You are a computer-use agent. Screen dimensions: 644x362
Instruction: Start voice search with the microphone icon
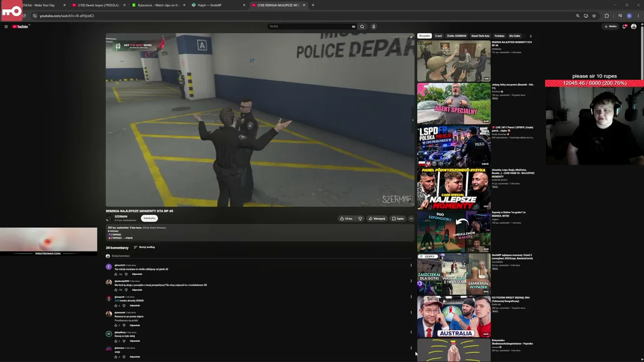373,27
